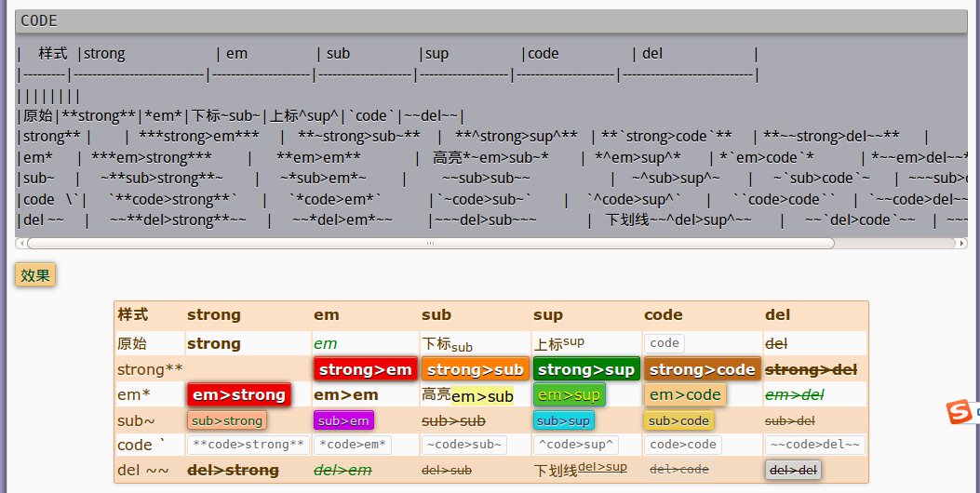
Task: Click the ~**sub>strong**~ source text
Action: (x=161, y=179)
